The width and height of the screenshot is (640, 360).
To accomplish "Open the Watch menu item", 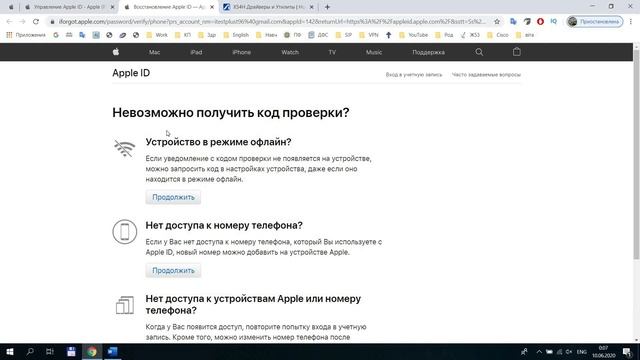I will [290, 52].
